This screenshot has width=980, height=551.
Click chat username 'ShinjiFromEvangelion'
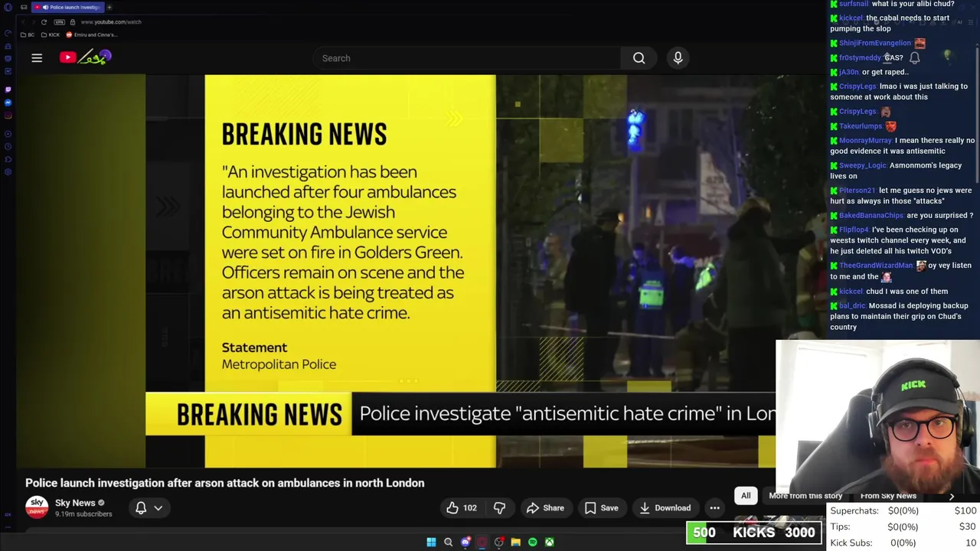(875, 43)
